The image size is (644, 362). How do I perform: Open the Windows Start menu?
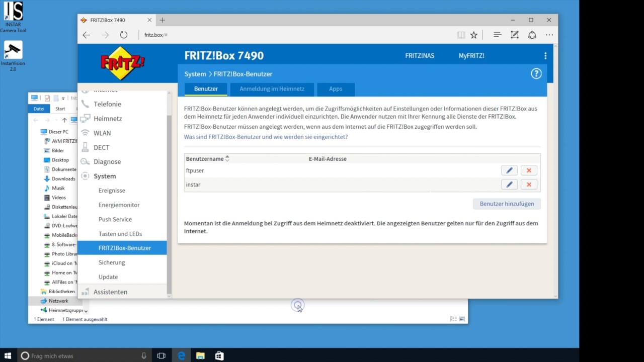coord(8,355)
